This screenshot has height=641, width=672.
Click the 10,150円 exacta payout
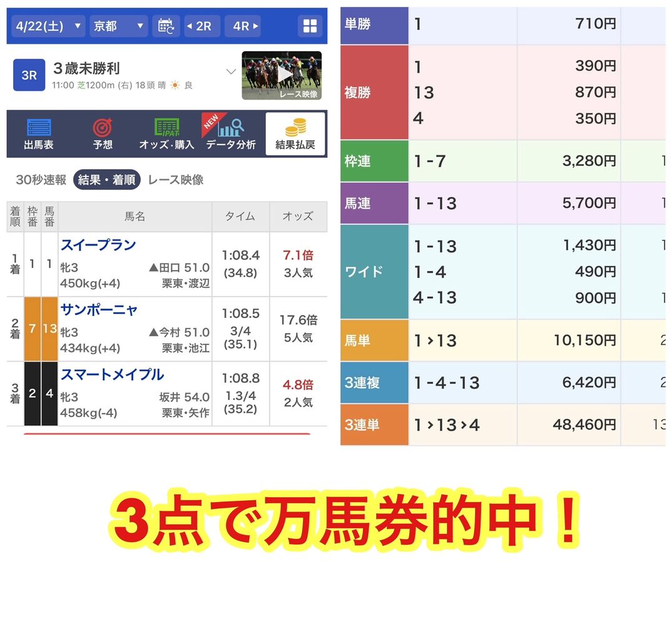(585, 341)
